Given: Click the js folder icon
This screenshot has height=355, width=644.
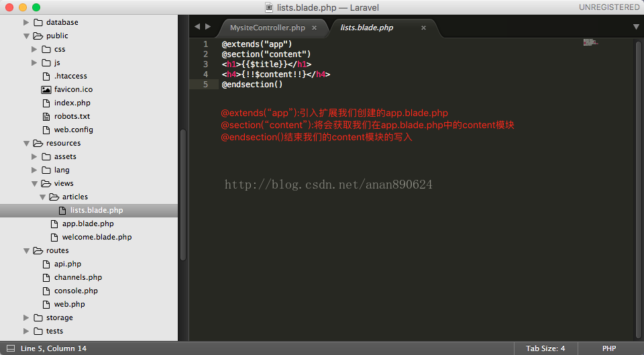Looking at the screenshot, I should tap(46, 62).
